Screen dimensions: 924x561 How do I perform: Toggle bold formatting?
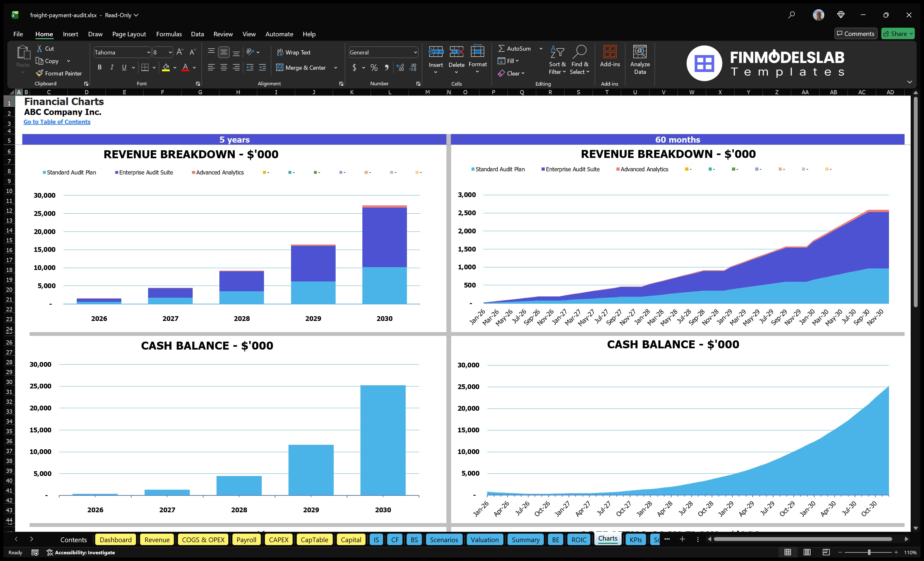99,67
